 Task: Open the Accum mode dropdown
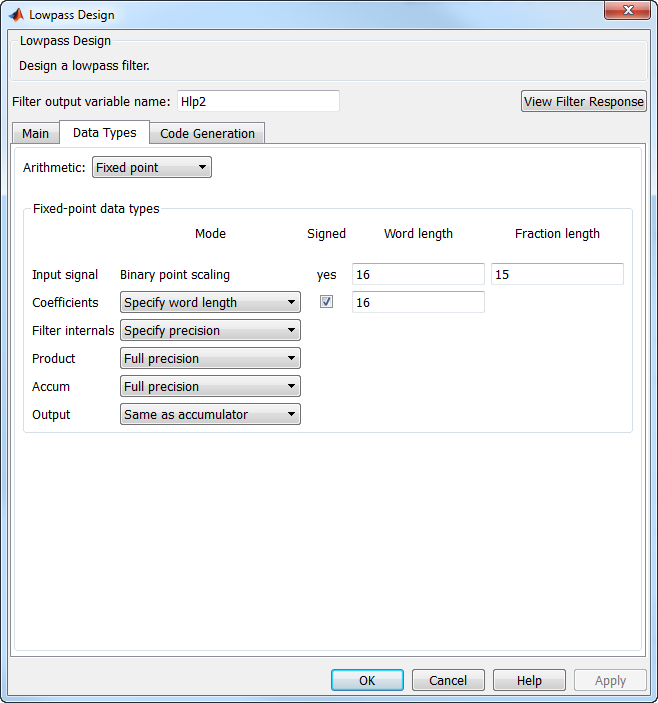(210, 386)
